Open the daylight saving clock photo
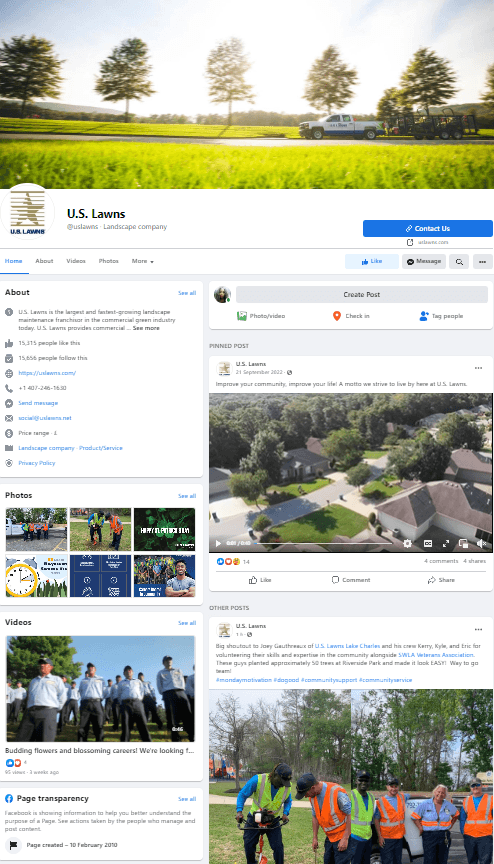Screen dimensions: 494x864 pyautogui.click(x=36, y=576)
